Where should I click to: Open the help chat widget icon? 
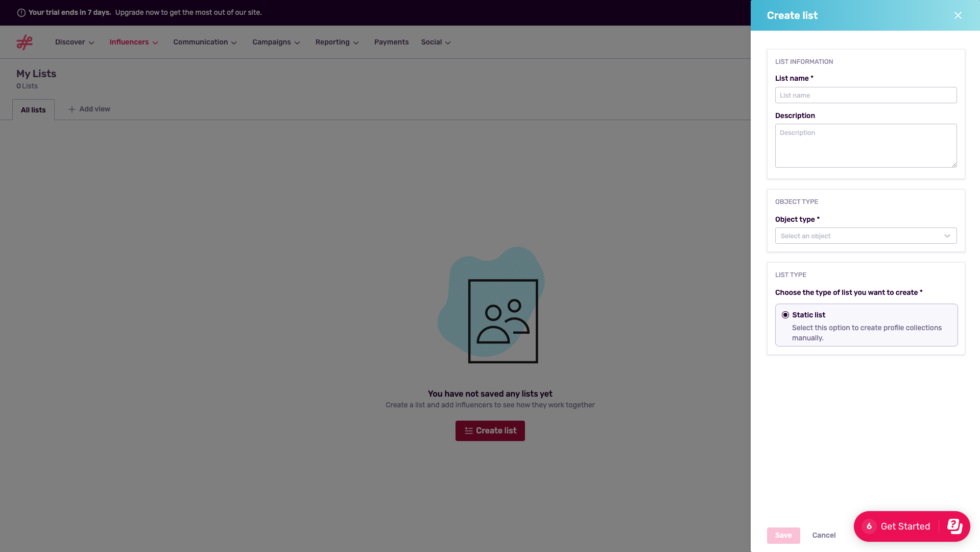point(954,526)
